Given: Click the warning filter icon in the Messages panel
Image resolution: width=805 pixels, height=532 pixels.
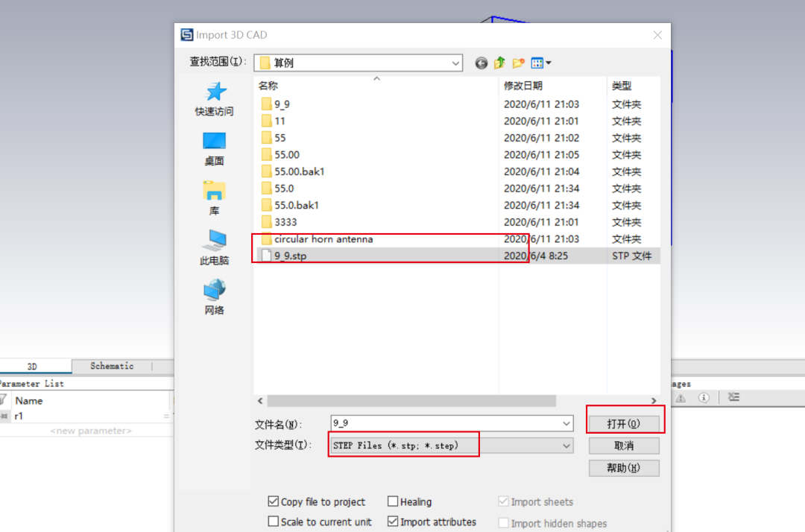Looking at the screenshot, I should [681, 398].
